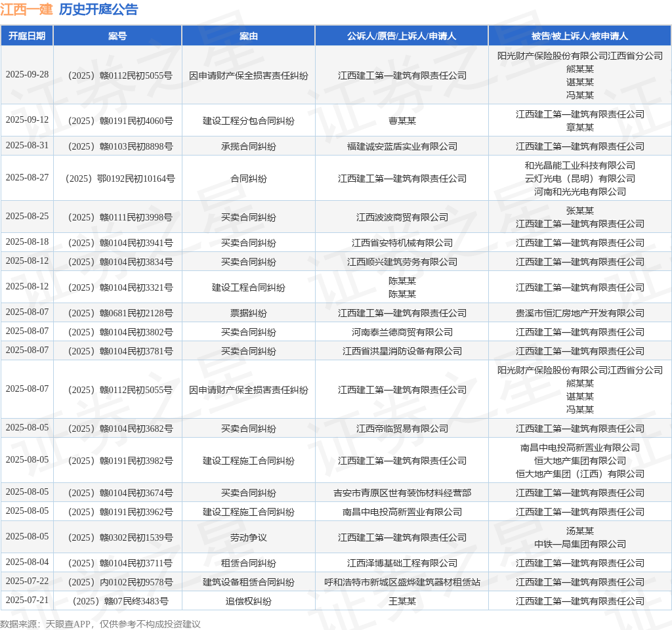The image size is (672, 630).
Task: Click plaintiff 吉安市青原区世有装饰材料经营部
Action: coord(402,493)
